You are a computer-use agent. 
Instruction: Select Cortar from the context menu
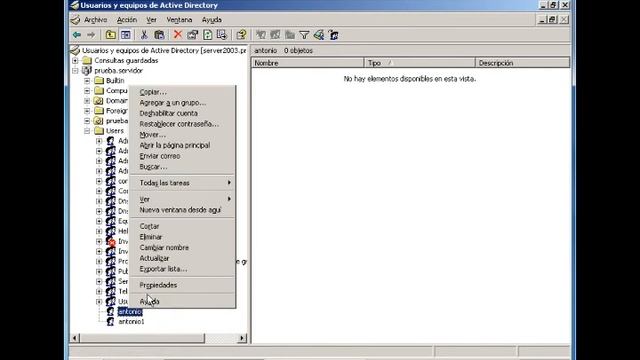182,226
